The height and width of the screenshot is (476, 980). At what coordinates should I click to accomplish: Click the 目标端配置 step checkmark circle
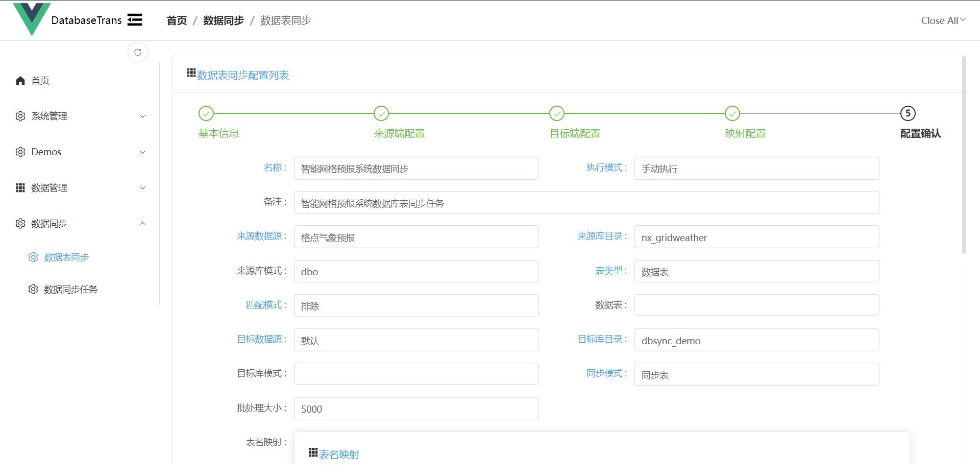(557, 113)
